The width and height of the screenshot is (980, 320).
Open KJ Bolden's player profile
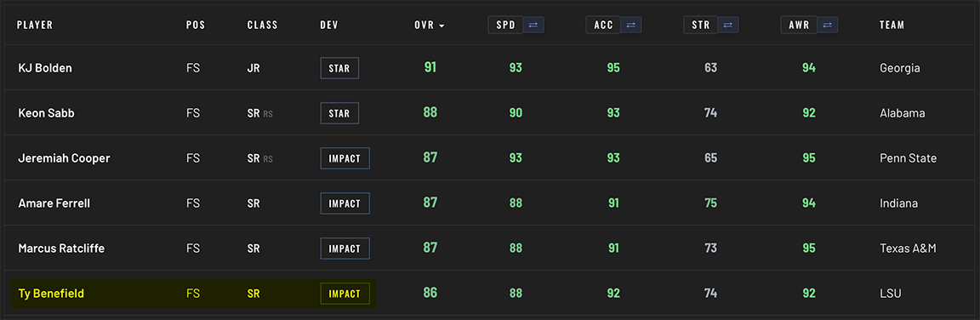[45, 68]
